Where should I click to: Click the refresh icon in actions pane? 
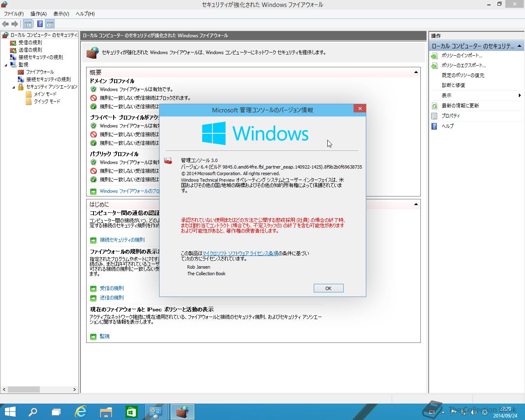point(434,106)
